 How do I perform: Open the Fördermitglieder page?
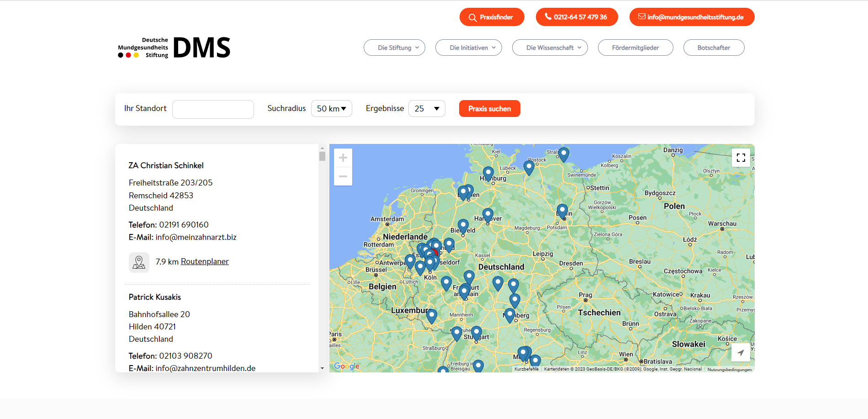(x=635, y=48)
